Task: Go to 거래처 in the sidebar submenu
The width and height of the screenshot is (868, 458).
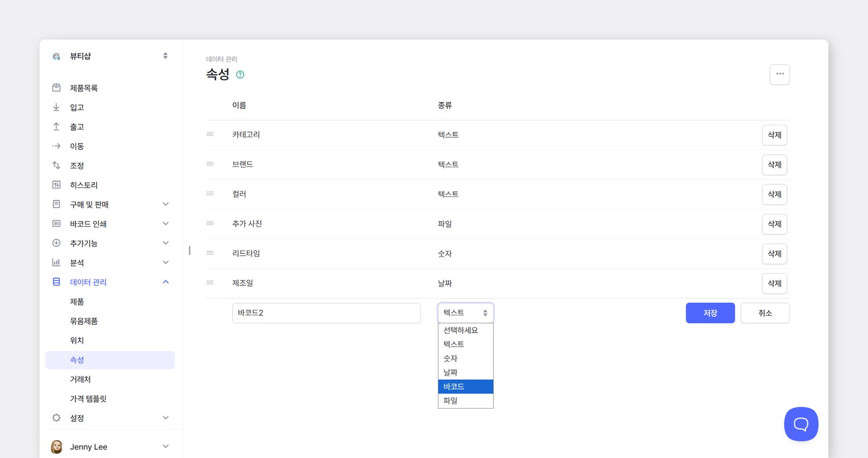Action: click(x=80, y=379)
